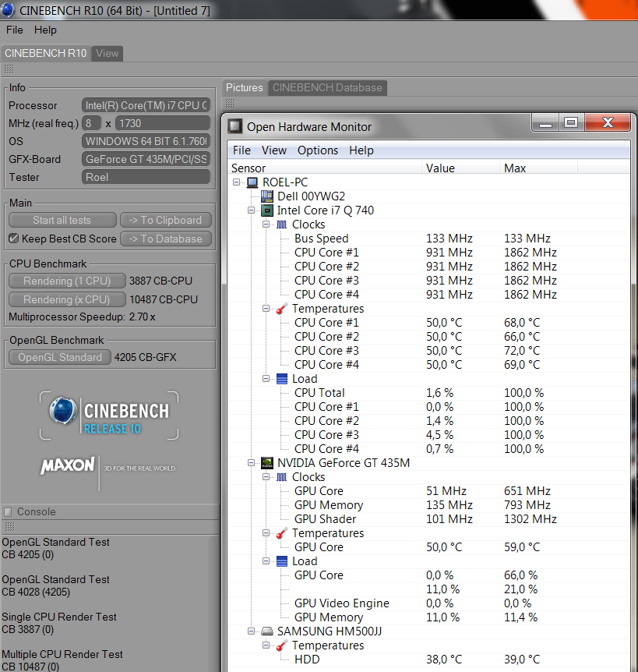Image resolution: width=638 pixels, height=672 pixels.
Task: Open the CINEBENCH File menu
Action: point(15,30)
